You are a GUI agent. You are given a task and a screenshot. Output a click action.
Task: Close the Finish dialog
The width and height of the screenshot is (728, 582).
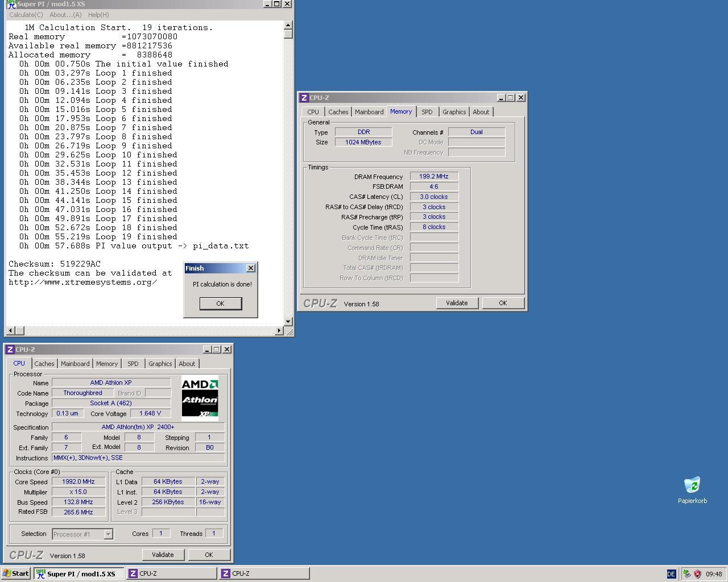tap(251, 268)
